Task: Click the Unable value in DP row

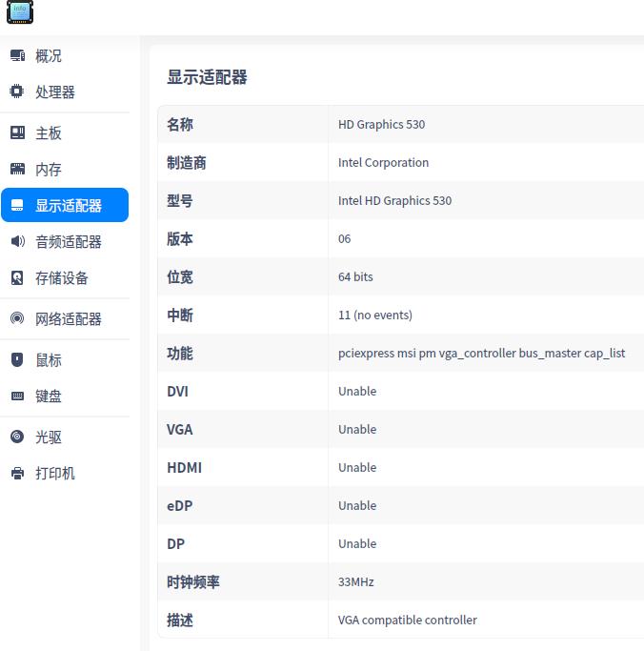Action: coord(357,544)
